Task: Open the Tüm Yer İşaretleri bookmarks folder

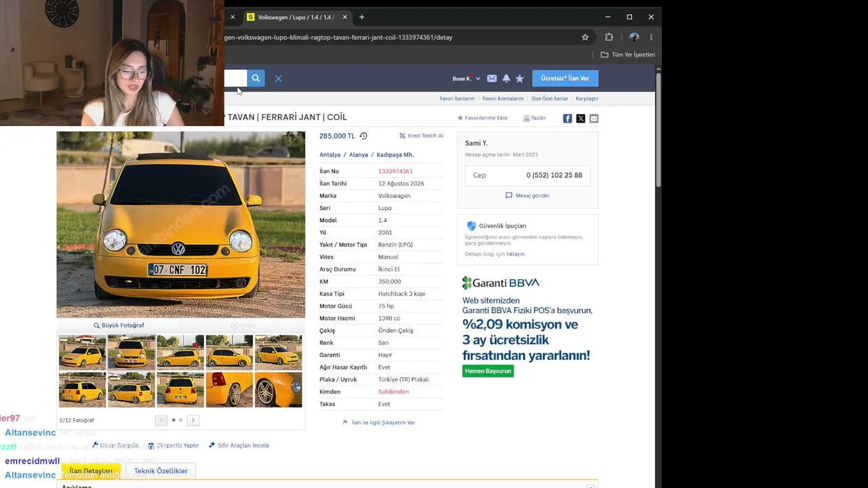Action: coord(628,54)
